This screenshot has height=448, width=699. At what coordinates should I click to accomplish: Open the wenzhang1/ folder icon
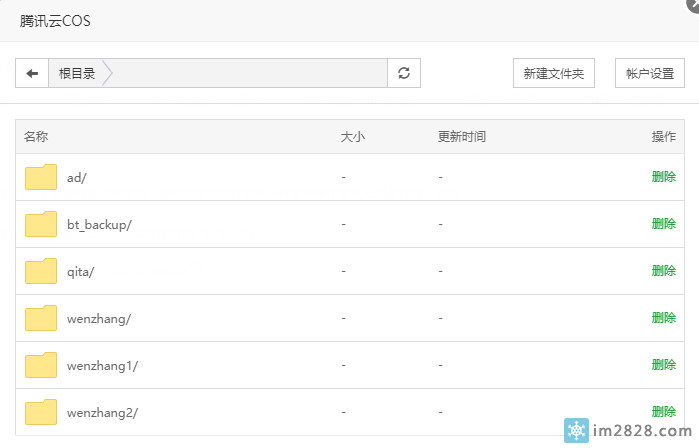(41, 365)
